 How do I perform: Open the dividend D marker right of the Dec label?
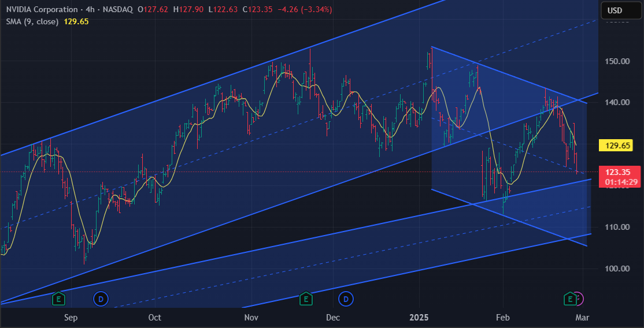pos(346,299)
